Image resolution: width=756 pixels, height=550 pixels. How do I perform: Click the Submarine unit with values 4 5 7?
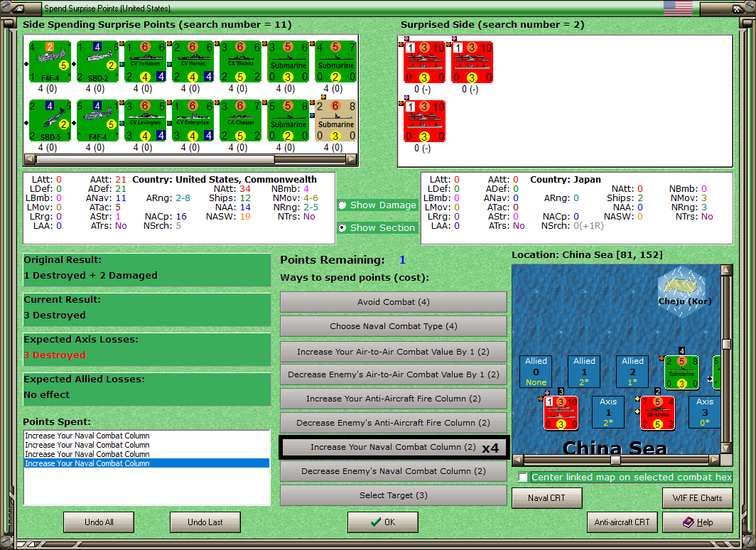click(336, 62)
